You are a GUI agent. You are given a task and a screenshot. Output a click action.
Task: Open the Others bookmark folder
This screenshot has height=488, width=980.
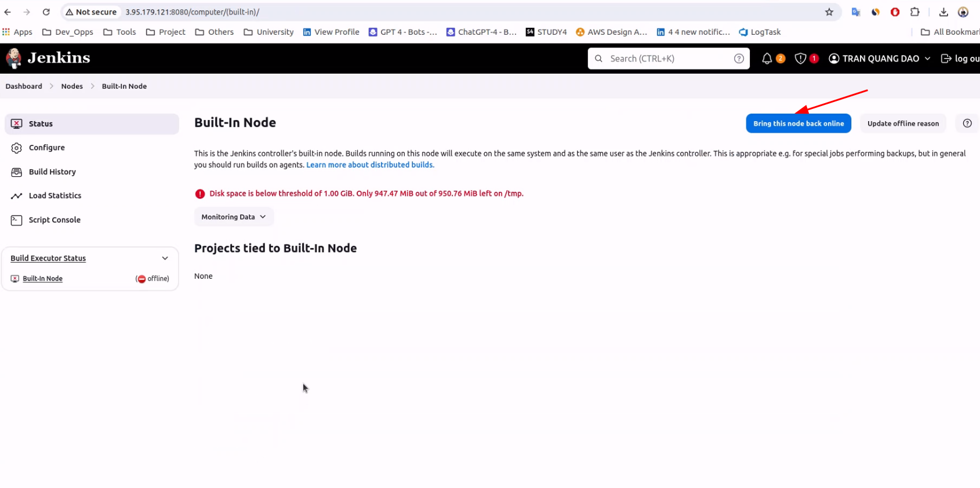[x=215, y=32]
